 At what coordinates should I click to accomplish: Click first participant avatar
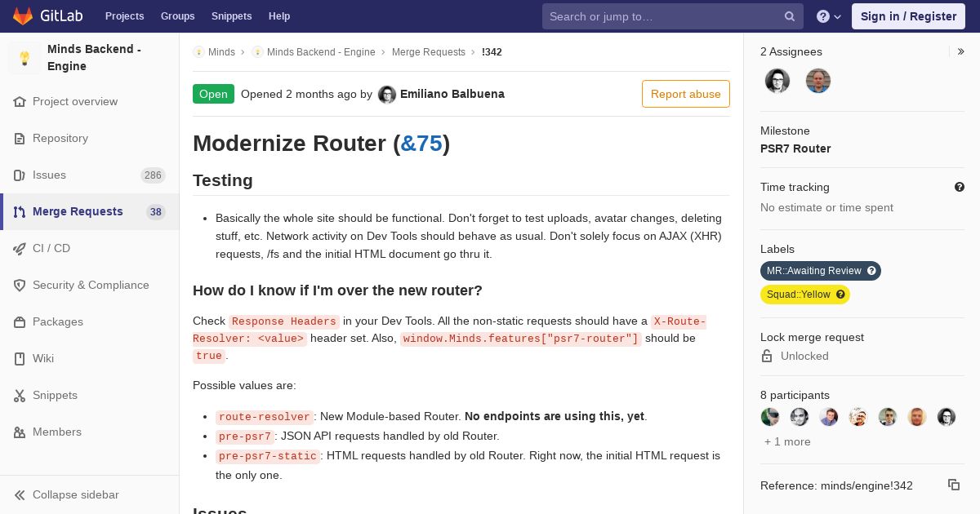(x=770, y=417)
